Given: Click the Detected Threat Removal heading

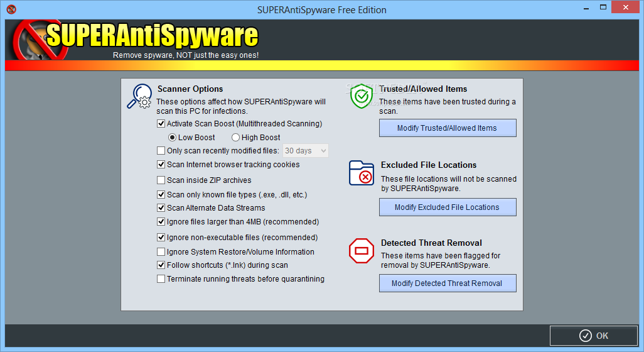Looking at the screenshot, I should click(x=431, y=243).
